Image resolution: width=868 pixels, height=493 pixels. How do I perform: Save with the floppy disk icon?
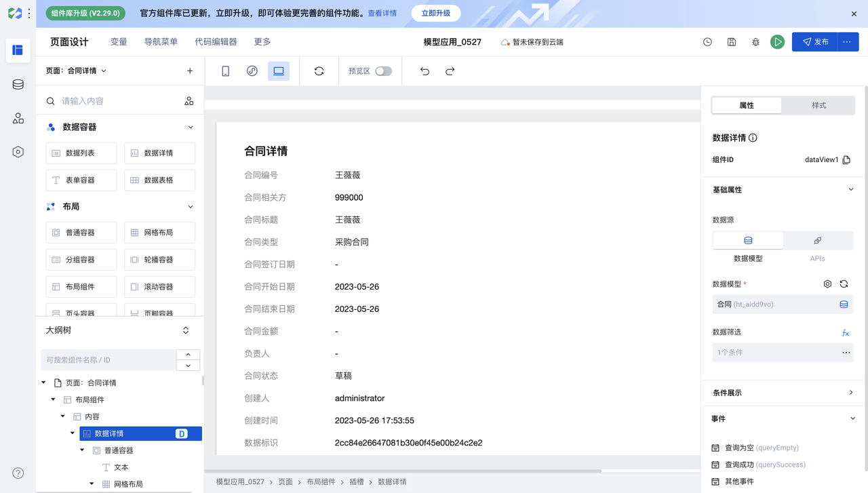pyautogui.click(x=732, y=42)
